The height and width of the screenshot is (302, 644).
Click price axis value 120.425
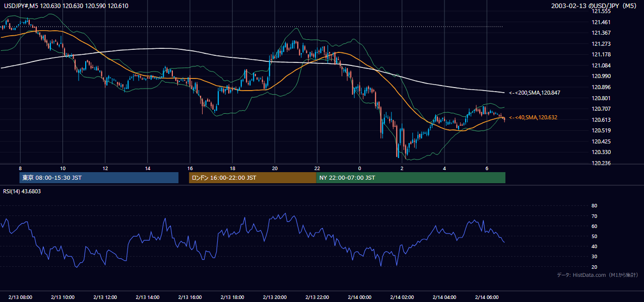tap(601, 141)
